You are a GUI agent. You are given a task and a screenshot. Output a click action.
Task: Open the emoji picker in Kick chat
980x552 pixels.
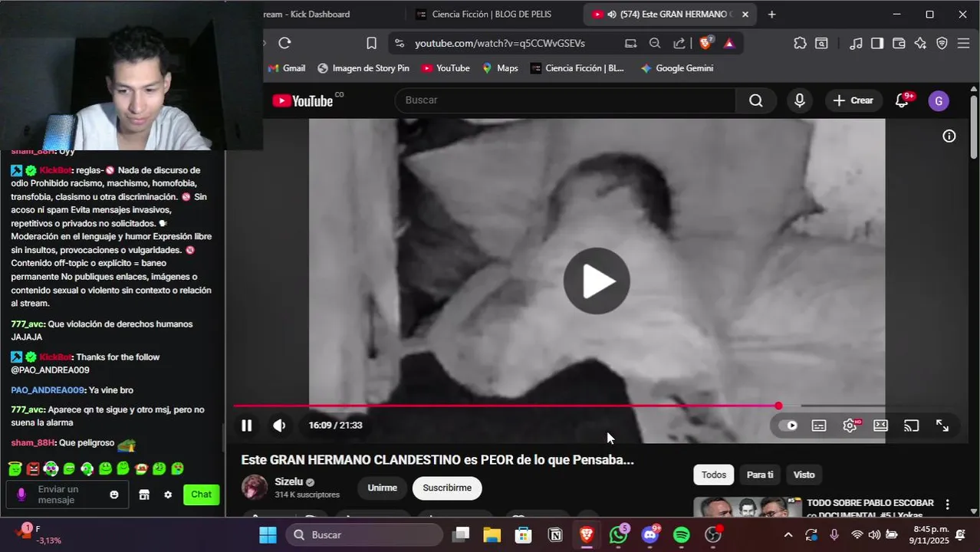[x=114, y=495]
